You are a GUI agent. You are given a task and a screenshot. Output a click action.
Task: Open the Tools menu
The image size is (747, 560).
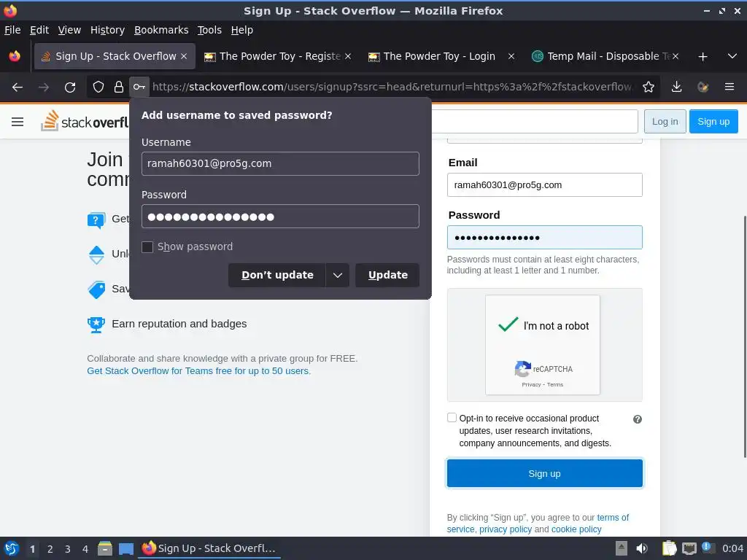click(x=209, y=30)
